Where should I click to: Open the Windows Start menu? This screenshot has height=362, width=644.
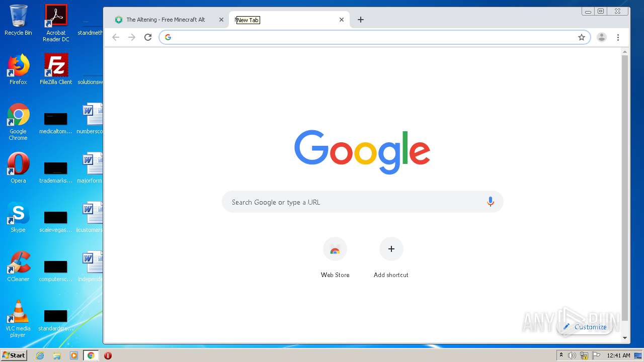(14, 355)
